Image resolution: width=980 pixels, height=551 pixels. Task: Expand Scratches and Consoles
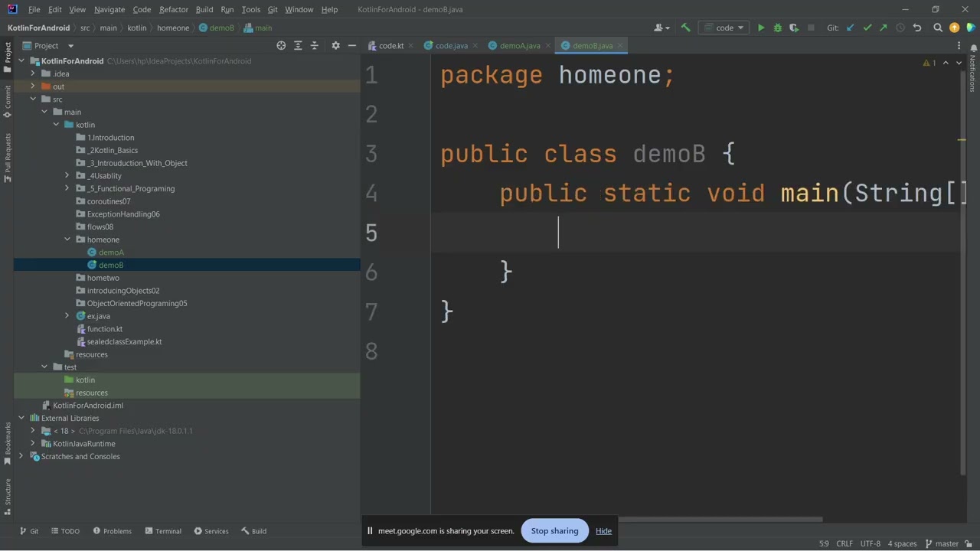coord(21,457)
